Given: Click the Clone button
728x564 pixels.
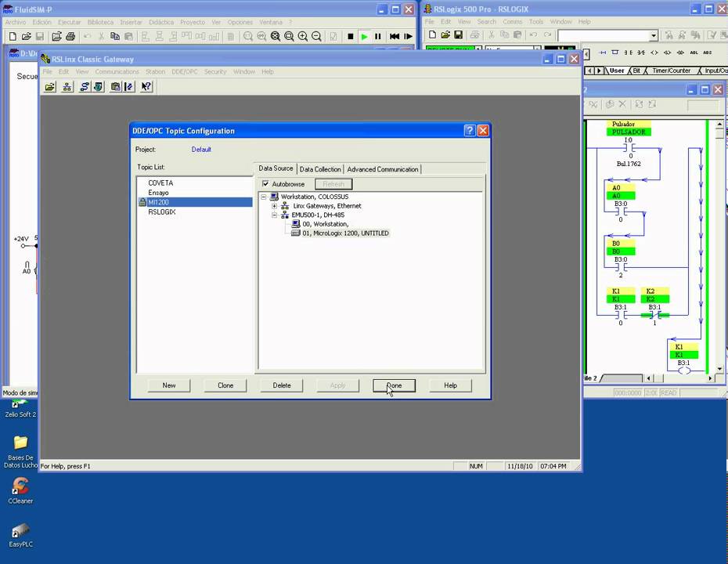Looking at the screenshot, I should coord(225,385).
